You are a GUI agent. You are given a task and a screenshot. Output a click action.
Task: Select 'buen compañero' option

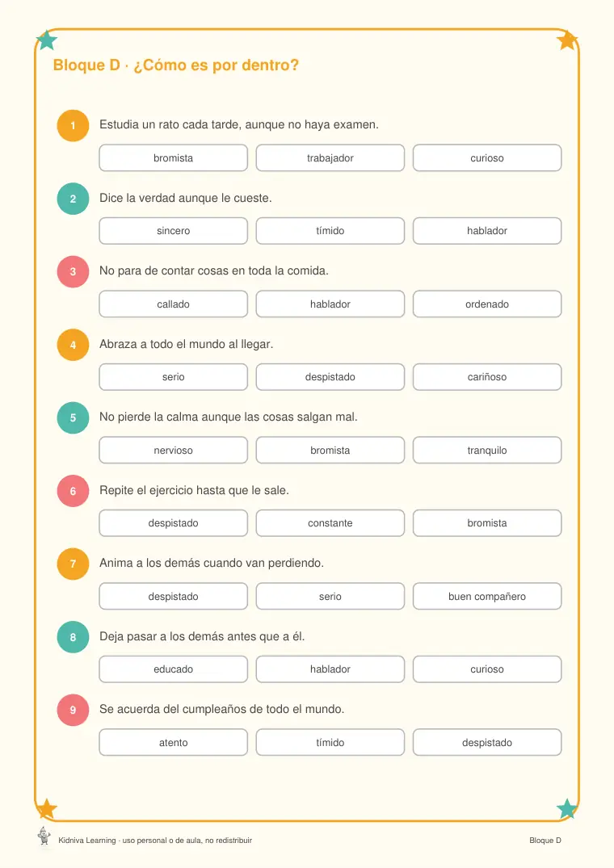click(487, 596)
